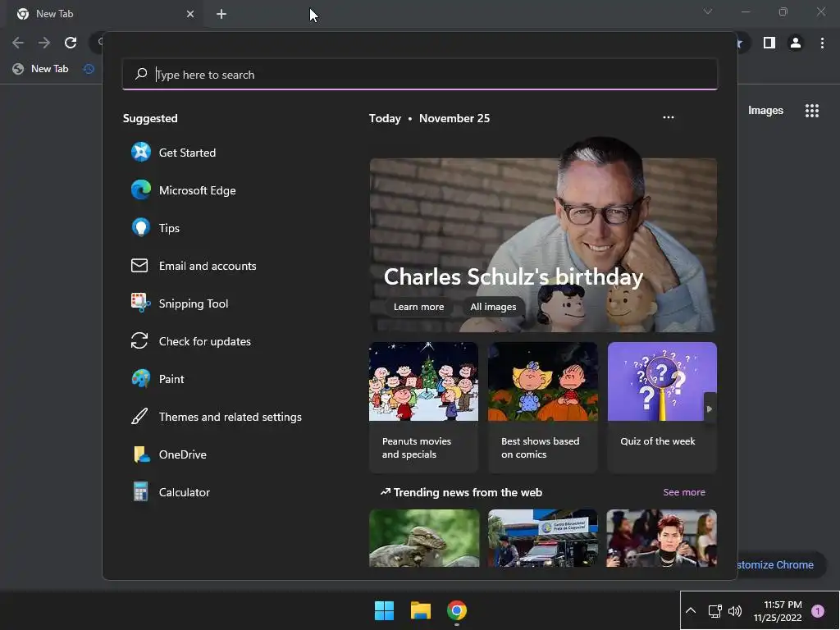Open Chrome profile avatar
The width and height of the screenshot is (840, 630).
[796, 43]
